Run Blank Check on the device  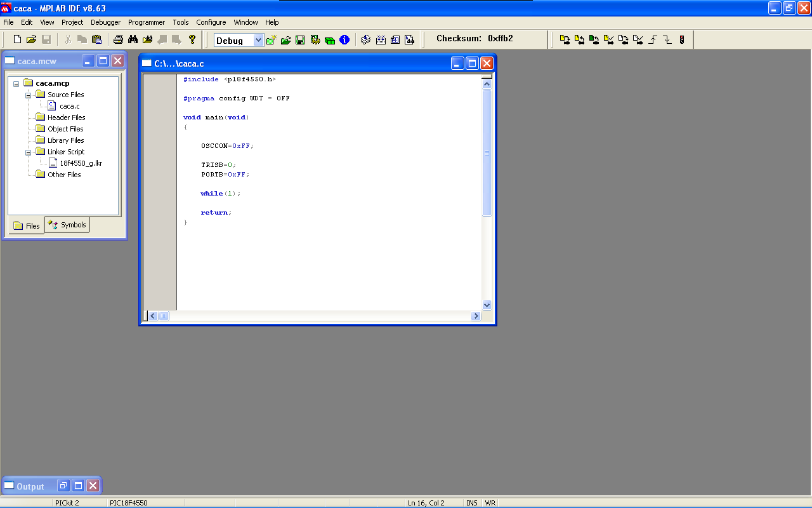pyautogui.click(x=638, y=39)
